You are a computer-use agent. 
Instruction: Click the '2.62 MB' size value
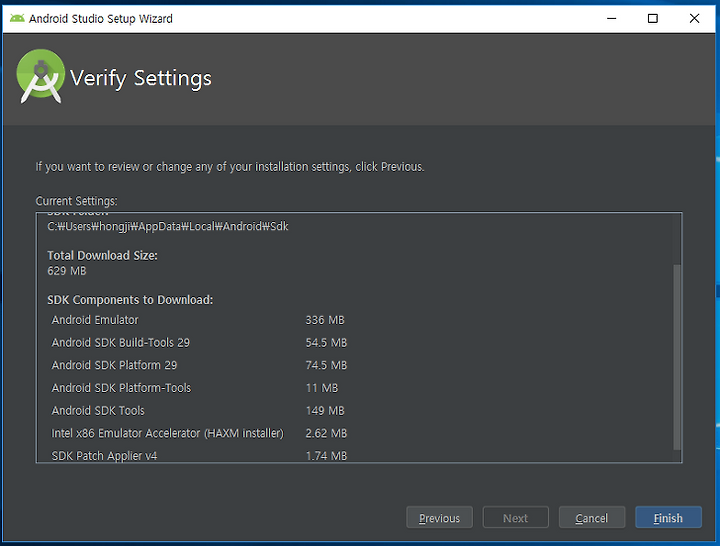[326, 433]
